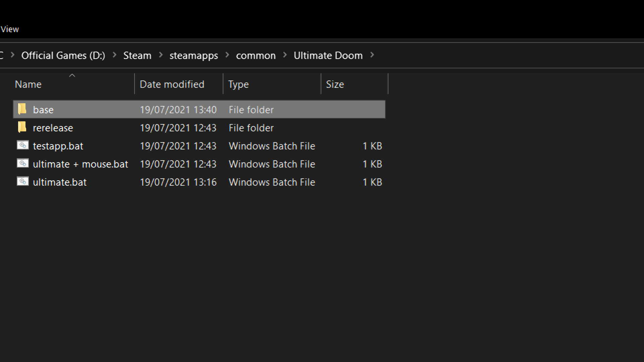Navigate to steamapps breadcrumb
Screen dimensions: 644x362
[x=194, y=55]
